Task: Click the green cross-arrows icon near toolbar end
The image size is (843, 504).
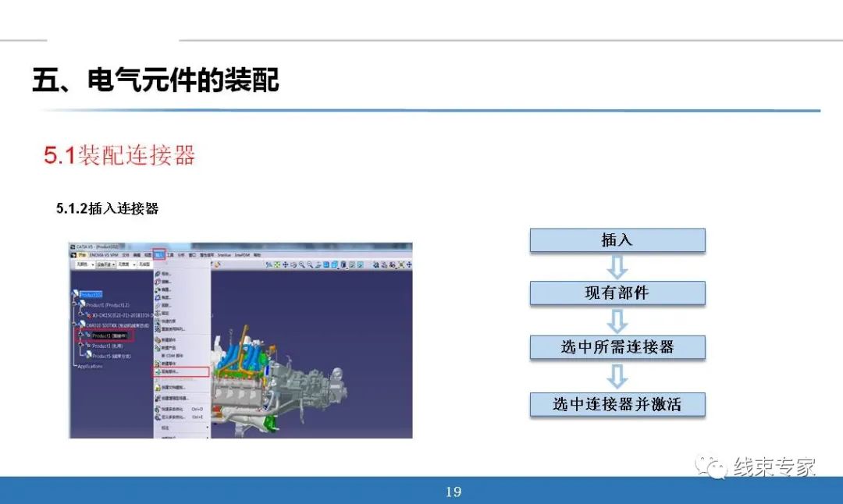Action: pyautogui.click(x=401, y=264)
